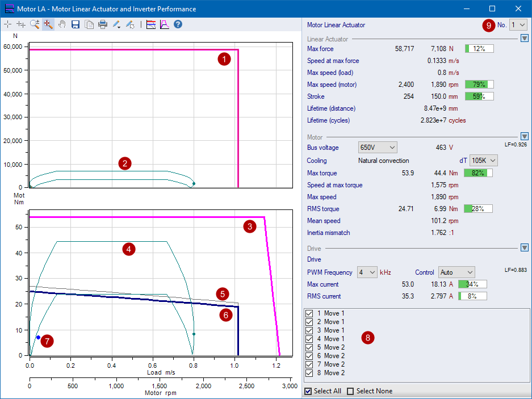Screen dimensions: 532x399
Task: Open the Bus voltage 650V dropdown
Action: coord(378,148)
